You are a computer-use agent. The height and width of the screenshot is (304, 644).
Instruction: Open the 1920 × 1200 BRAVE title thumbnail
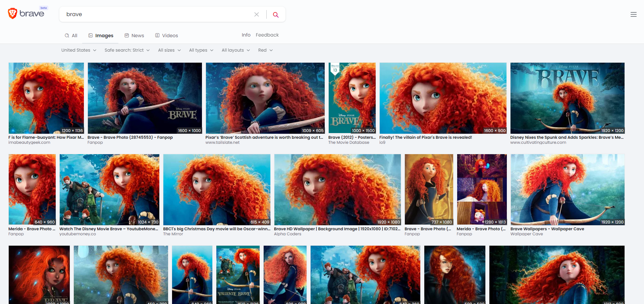point(568,98)
